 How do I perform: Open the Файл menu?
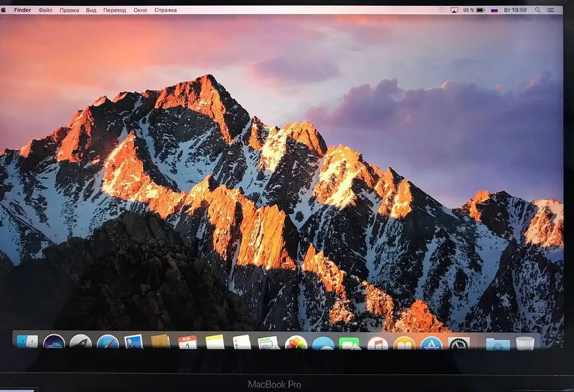[x=45, y=10]
